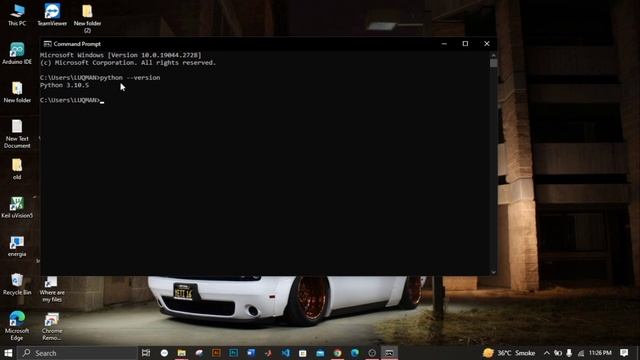Click the Command Prompt vertical scrollbar thumb
Image resolution: width=640 pixels, height=360 pixels.
click(493, 63)
